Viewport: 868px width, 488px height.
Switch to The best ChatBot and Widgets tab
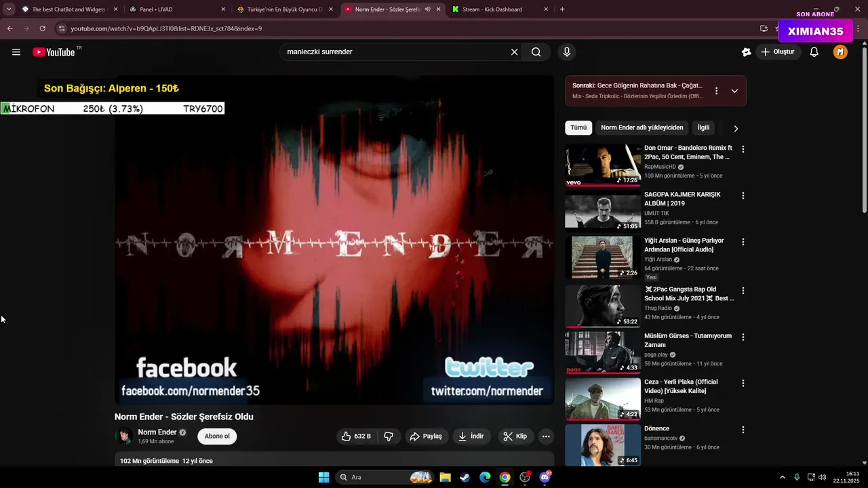68,9
